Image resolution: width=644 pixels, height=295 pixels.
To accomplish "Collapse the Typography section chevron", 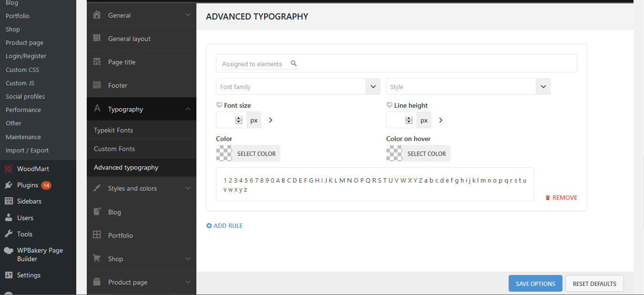I will (x=188, y=109).
